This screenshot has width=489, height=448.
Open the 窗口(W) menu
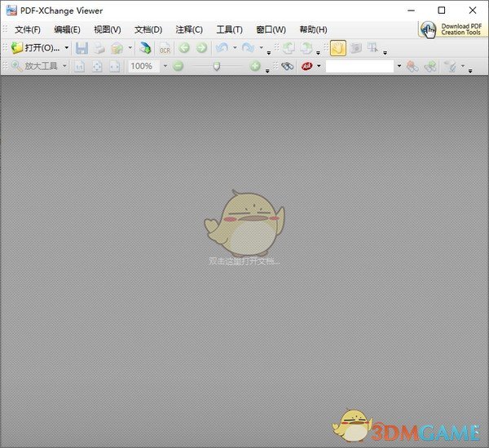(x=271, y=29)
